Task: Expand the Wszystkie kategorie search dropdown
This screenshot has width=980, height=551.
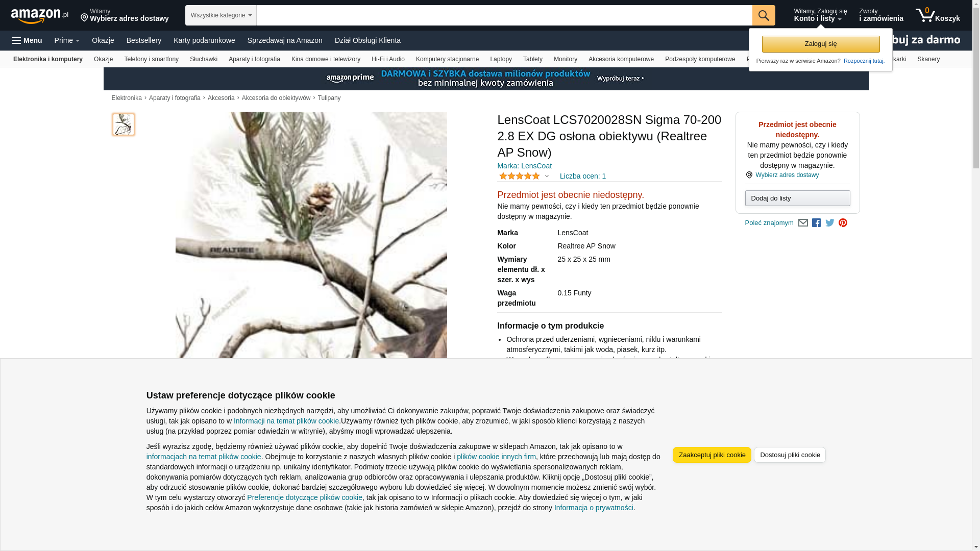Action: (x=221, y=15)
